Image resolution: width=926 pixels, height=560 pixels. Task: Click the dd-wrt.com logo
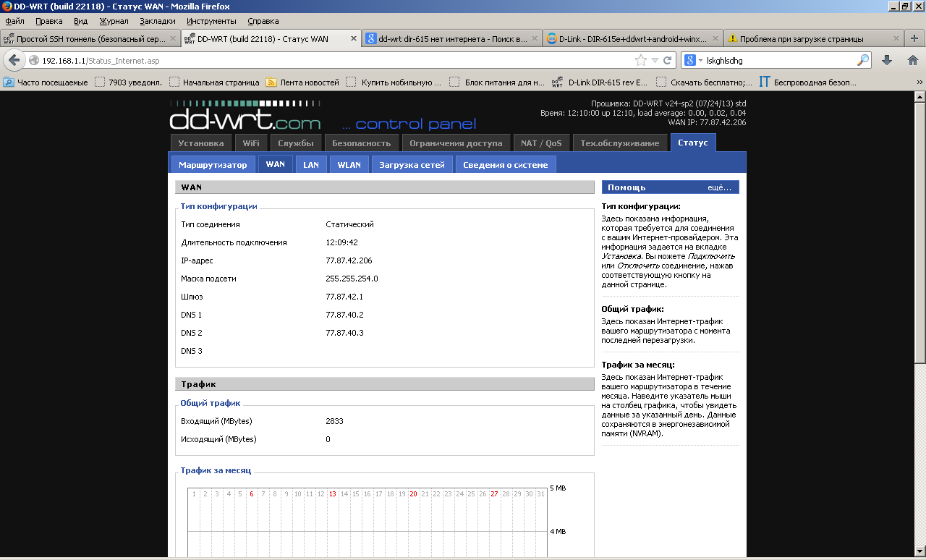[x=246, y=115]
